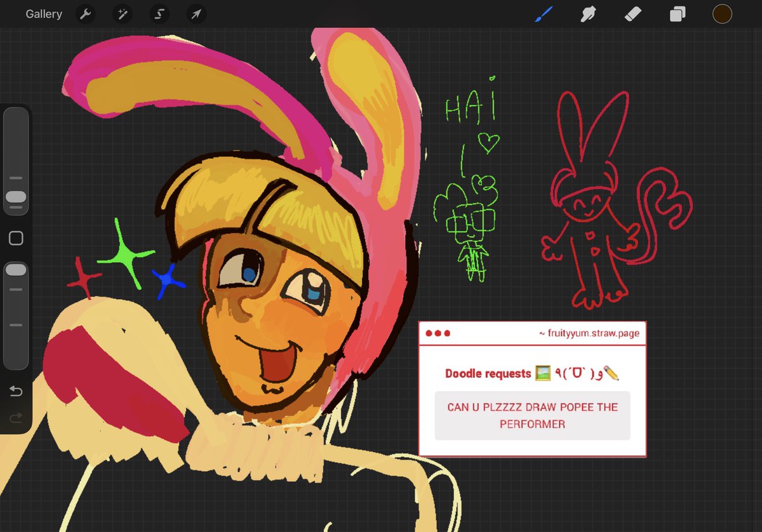Click the green glasses character doodle
762x532 pixels.
[467, 230]
